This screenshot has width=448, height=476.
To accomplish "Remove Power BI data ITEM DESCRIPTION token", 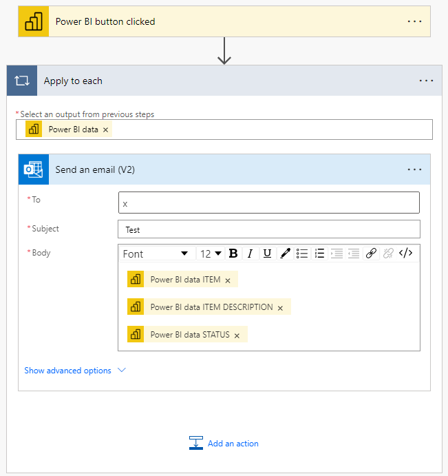I will click(280, 309).
